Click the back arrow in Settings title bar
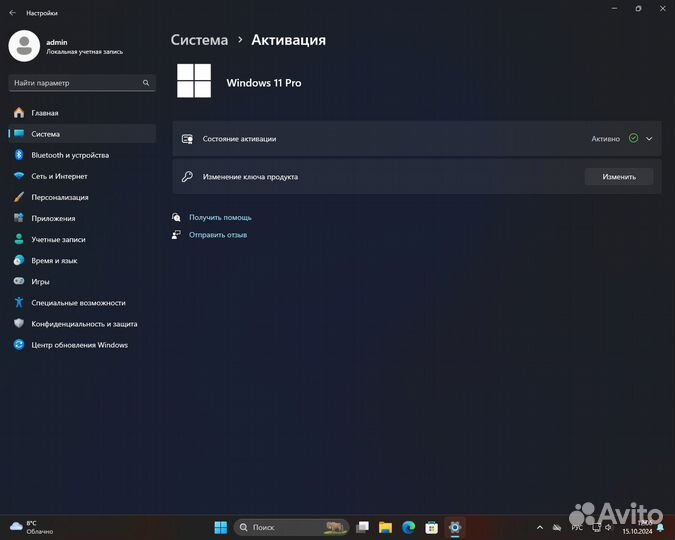Viewport: 675px width, 540px height. [x=12, y=13]
